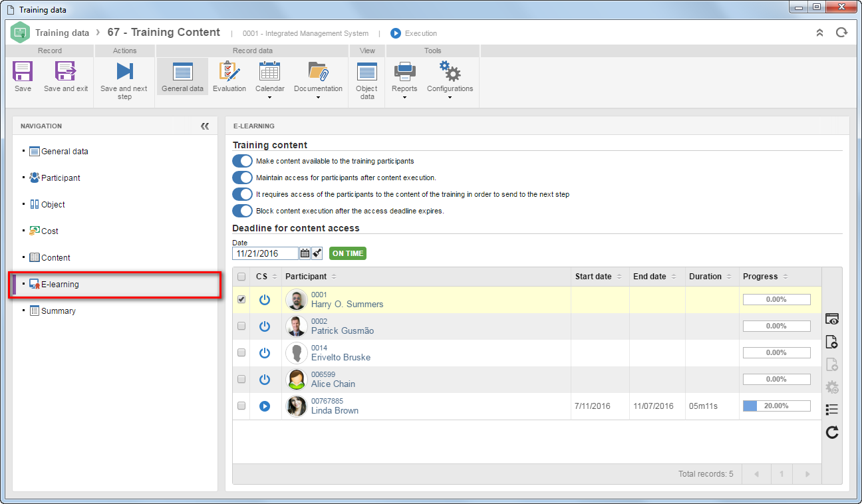The image size is (862, 504).
Task: Check the Alice Chain row checkbox
Action: click(x=241, y=380)
